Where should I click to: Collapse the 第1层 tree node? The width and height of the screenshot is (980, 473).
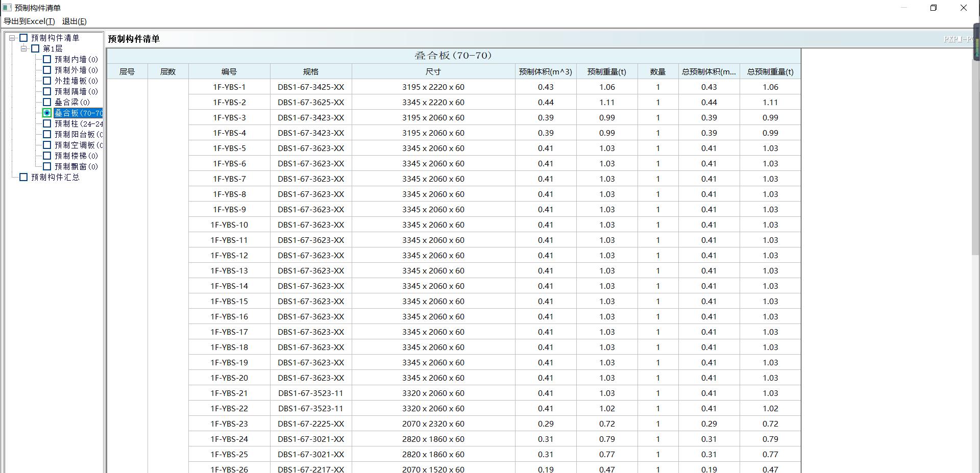coord(23,48)
